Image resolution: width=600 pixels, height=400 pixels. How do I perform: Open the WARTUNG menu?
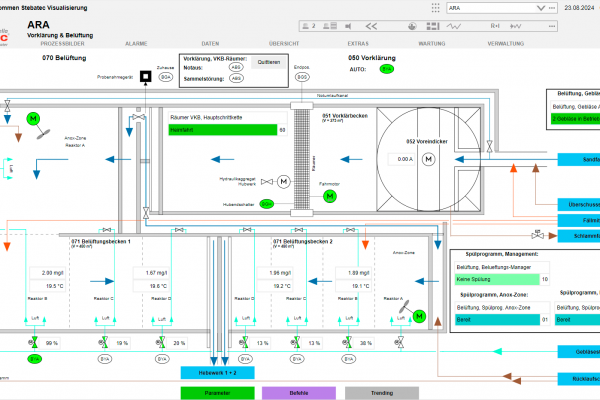point(432,44)
